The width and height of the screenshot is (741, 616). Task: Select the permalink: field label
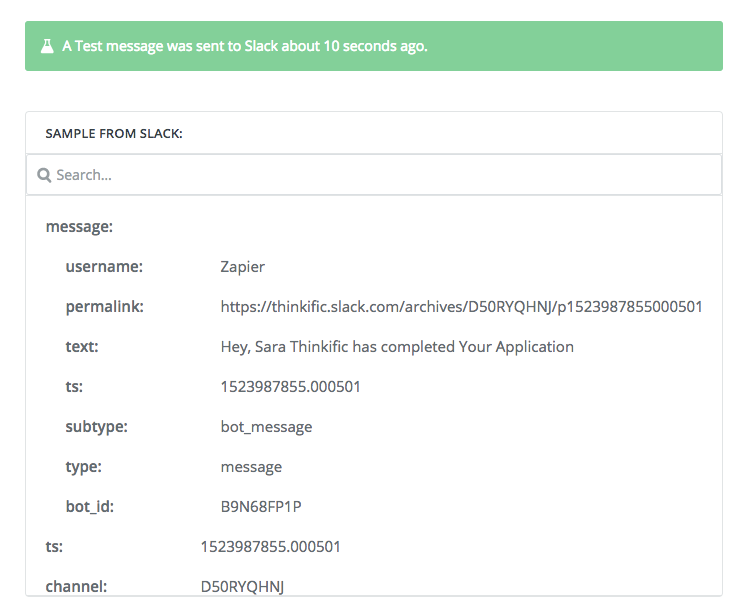(x=104, y=307)
